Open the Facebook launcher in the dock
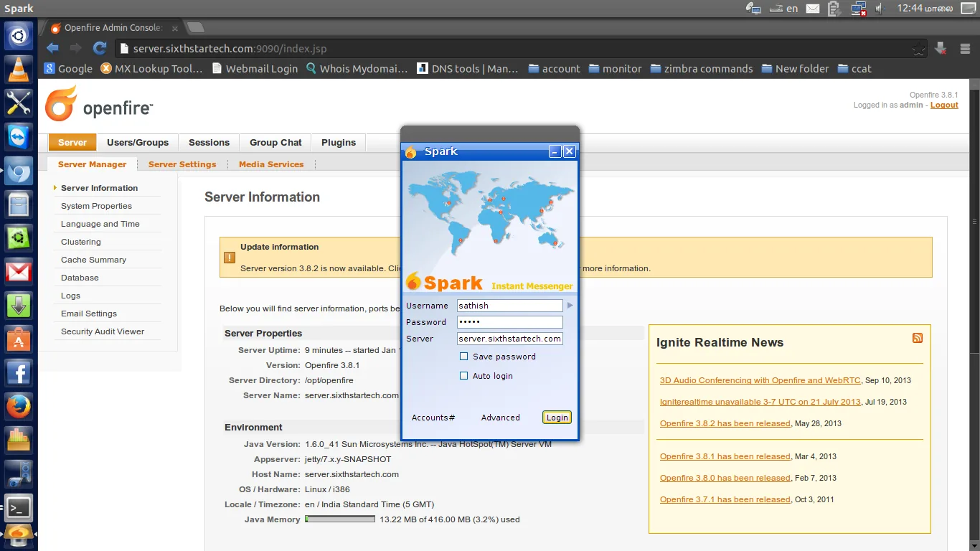The height and width of the screenshot is (551, 980). (x=19, y=374)
